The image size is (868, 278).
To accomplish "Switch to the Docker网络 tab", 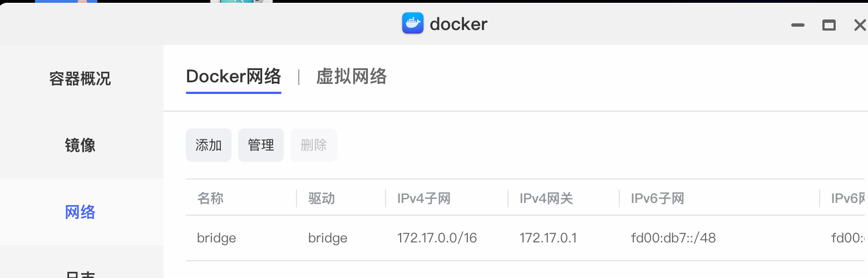I will (234, 76).
